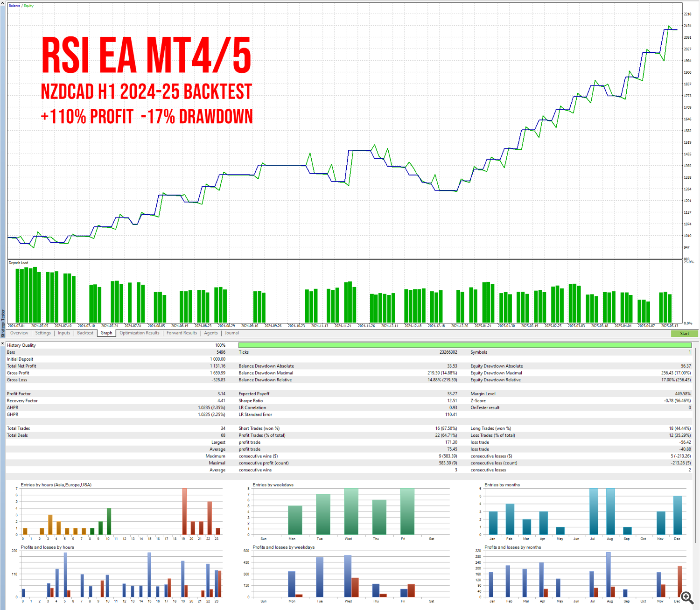The image size is (700, 610).
Task: Select the Backtest tab
Action: coord(85,333)
